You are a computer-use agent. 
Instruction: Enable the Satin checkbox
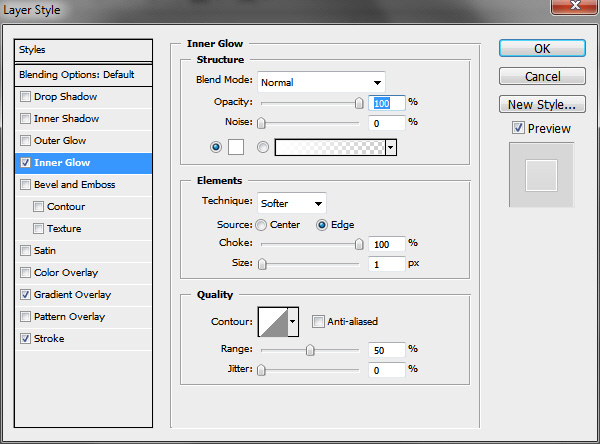(25, 251)
